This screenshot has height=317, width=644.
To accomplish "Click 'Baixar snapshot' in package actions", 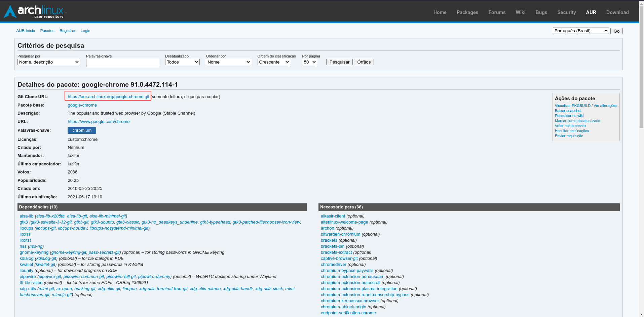I will click(x=568, y=111).
